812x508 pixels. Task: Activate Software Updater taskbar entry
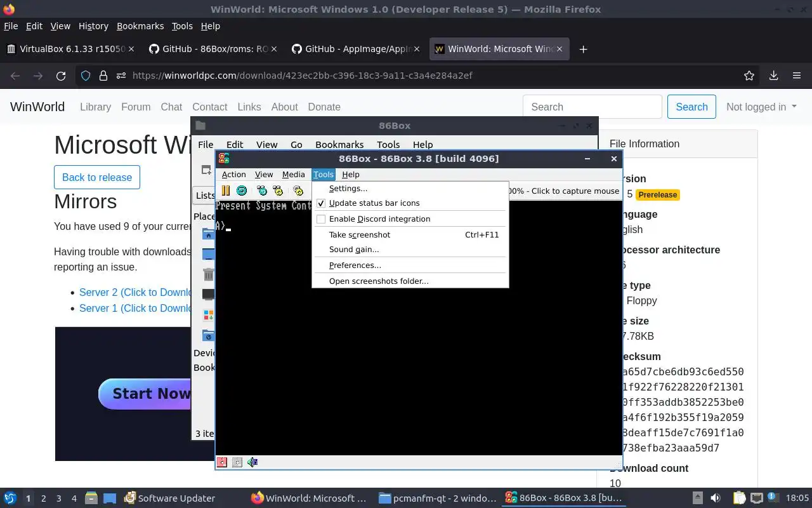[x=170, y=498]
